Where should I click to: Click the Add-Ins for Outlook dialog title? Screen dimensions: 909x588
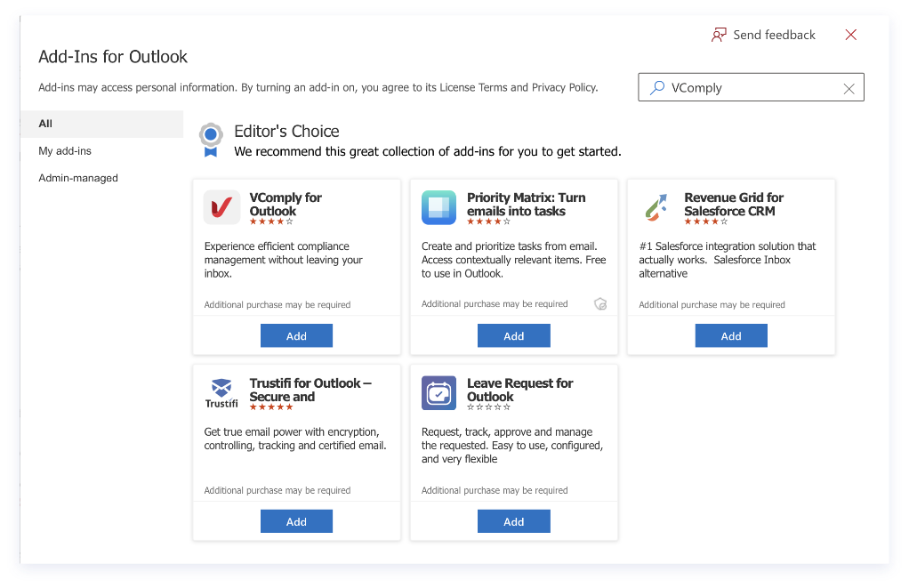pos(113,57)
